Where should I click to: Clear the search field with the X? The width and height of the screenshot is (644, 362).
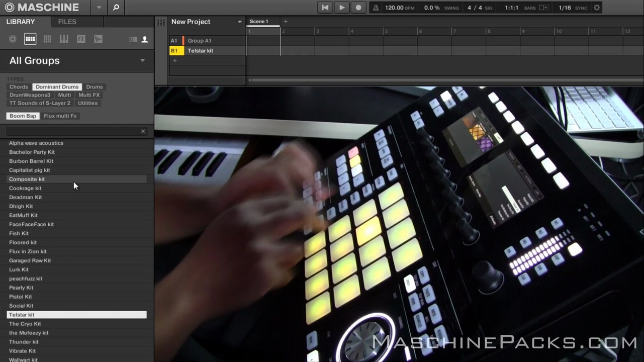(143, 131)
